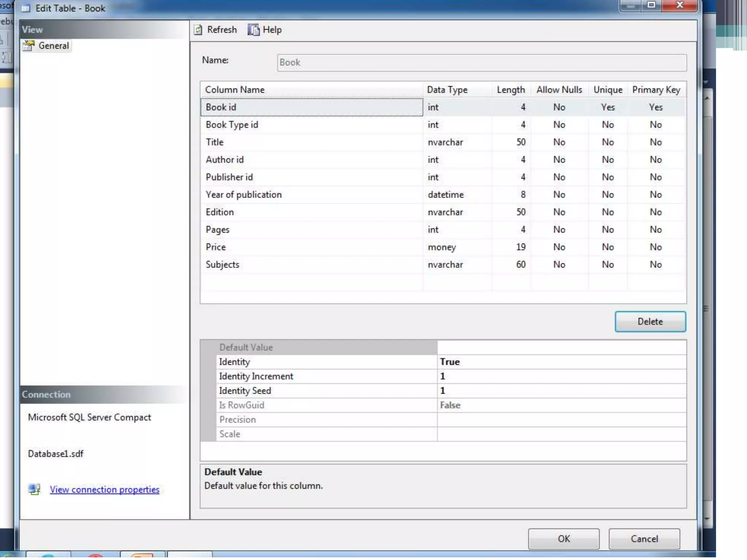This screenshot has height=560, width=747.
Task: Confirm changes with OK button
Action: point(564,538)
